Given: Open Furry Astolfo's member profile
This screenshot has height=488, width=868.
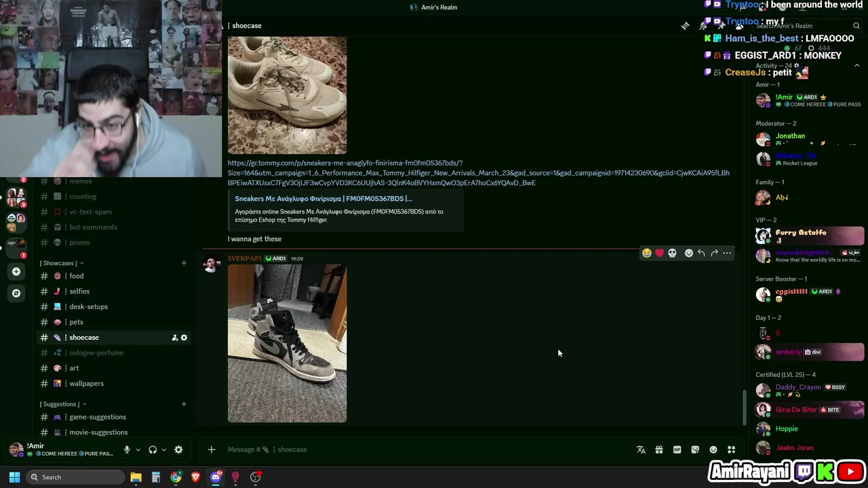Looking at the screenshot, I should click(808, 236).
